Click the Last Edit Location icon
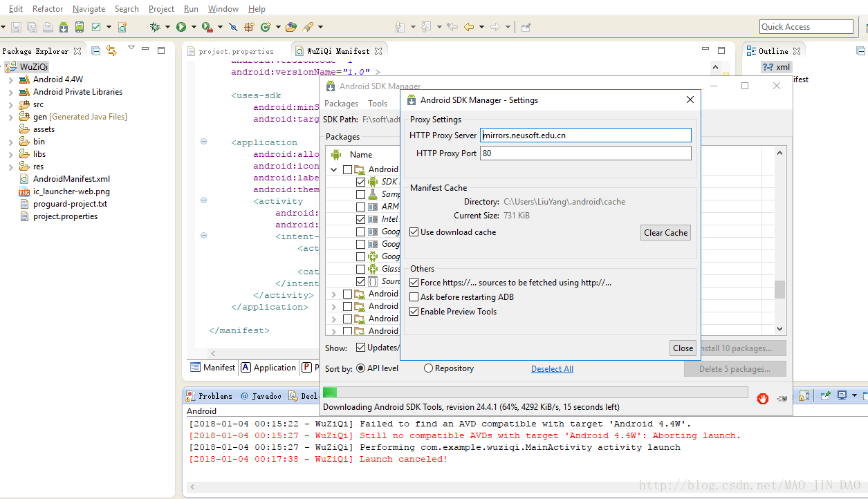868x499 pixels. click(452, 27)
